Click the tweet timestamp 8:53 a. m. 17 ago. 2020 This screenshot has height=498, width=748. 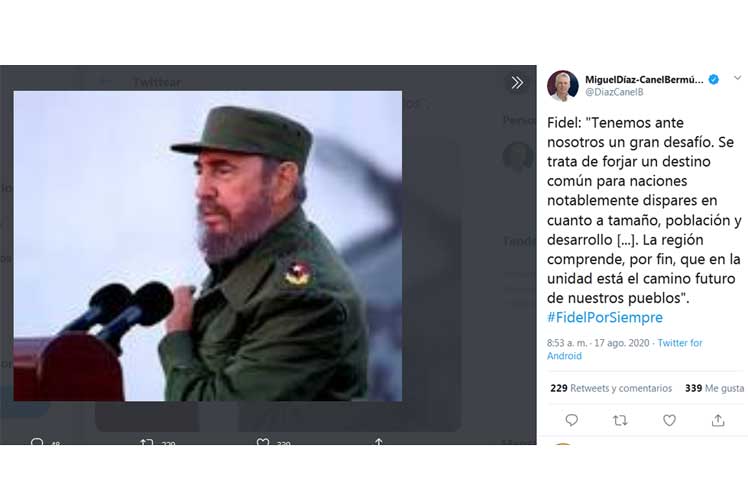[x=598, y=343]
